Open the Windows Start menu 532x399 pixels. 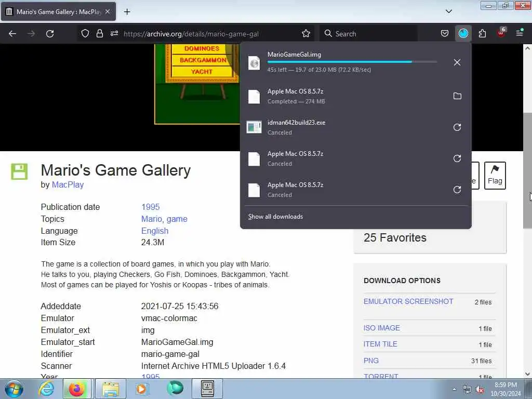14,389
